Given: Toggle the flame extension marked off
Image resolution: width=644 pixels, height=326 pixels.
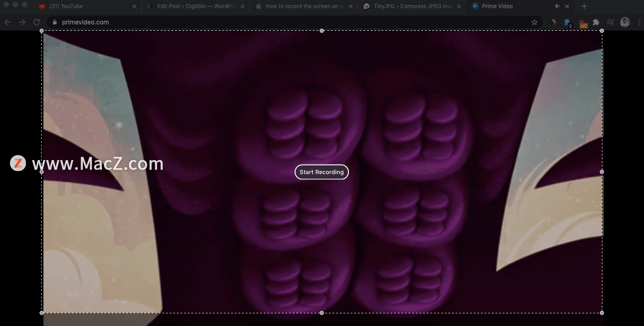Looking at the screenshot, I should click(583, 23).
